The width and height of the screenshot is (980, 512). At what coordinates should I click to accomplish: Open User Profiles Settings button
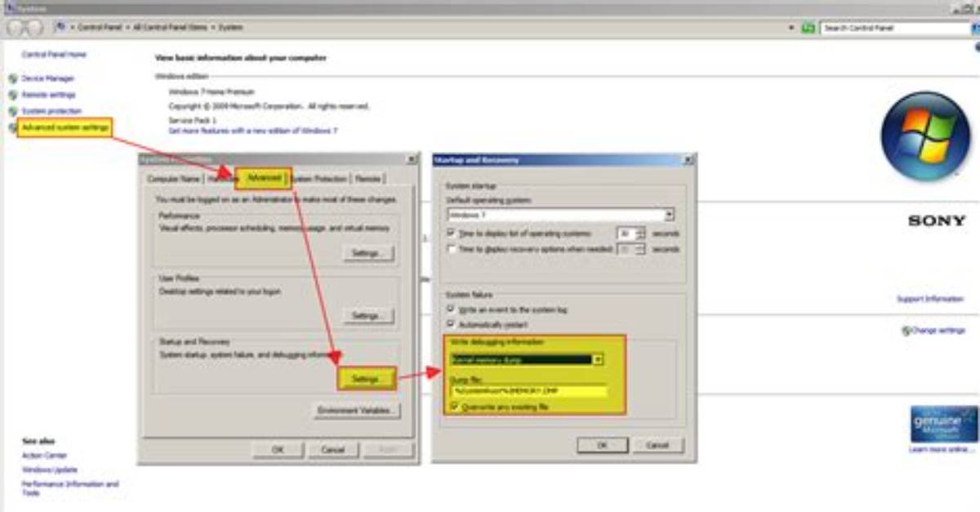(x=367, y=315)
